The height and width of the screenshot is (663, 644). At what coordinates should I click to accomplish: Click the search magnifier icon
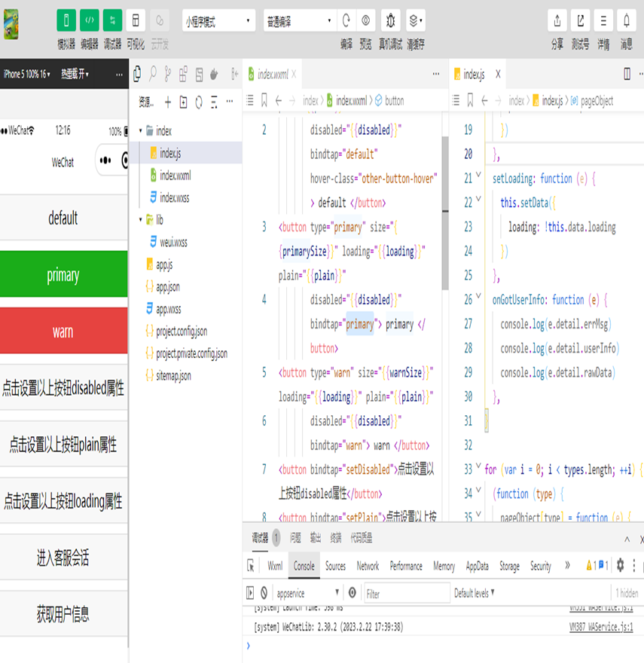click(153, 74)
